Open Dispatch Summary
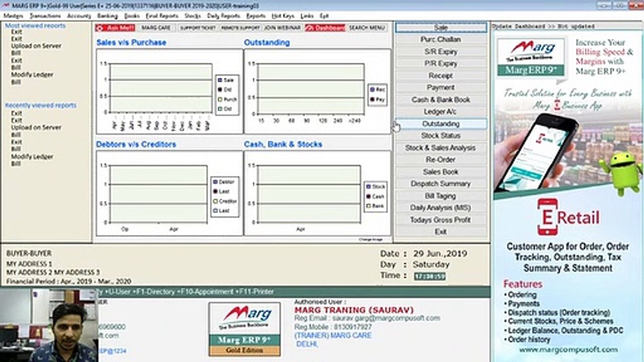The image size is (644, 362). (441, 184)
